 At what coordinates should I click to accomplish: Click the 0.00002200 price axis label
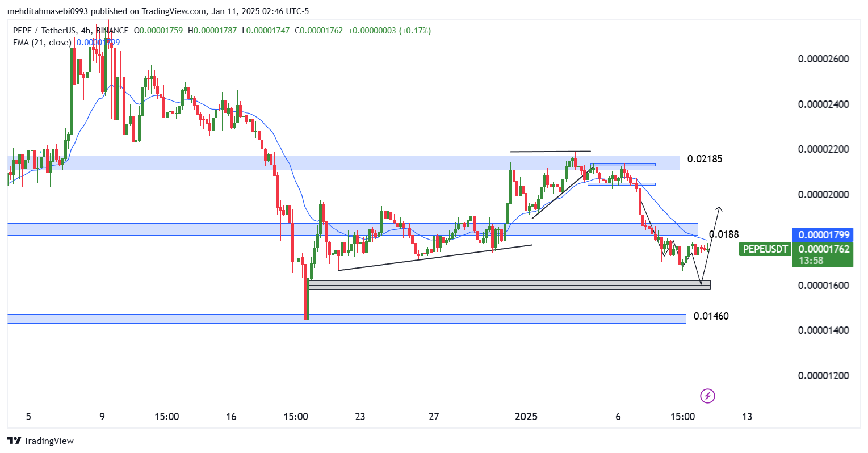point(823,149)
